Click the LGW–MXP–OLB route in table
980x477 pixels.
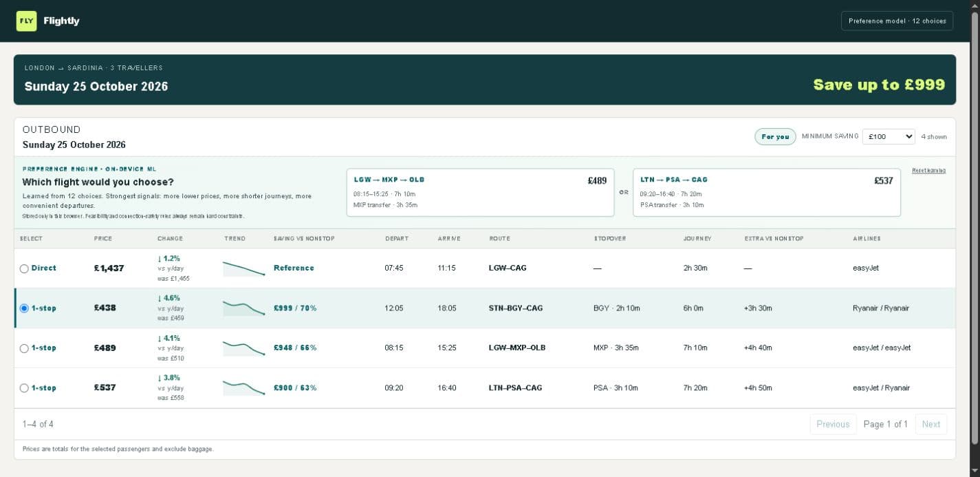point(517,348)
